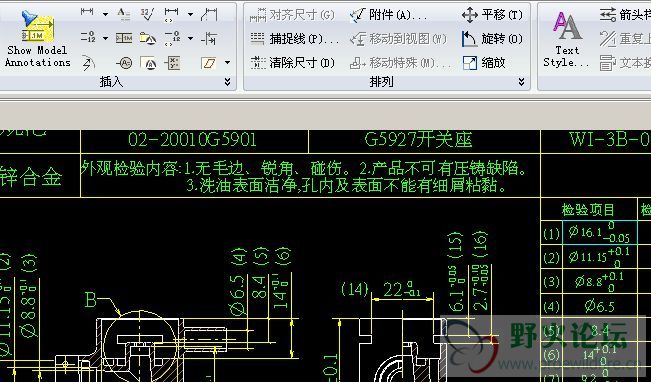
Task: Open dropdown beside ordinate dimension tool
Action: click(x=105, y=38)
